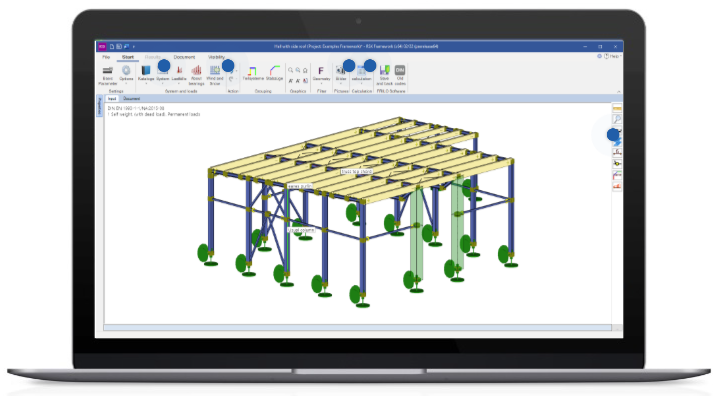This screenshot has width=717, height=396.
Task: Select the Old codes DIN icon
Action: 400,70
